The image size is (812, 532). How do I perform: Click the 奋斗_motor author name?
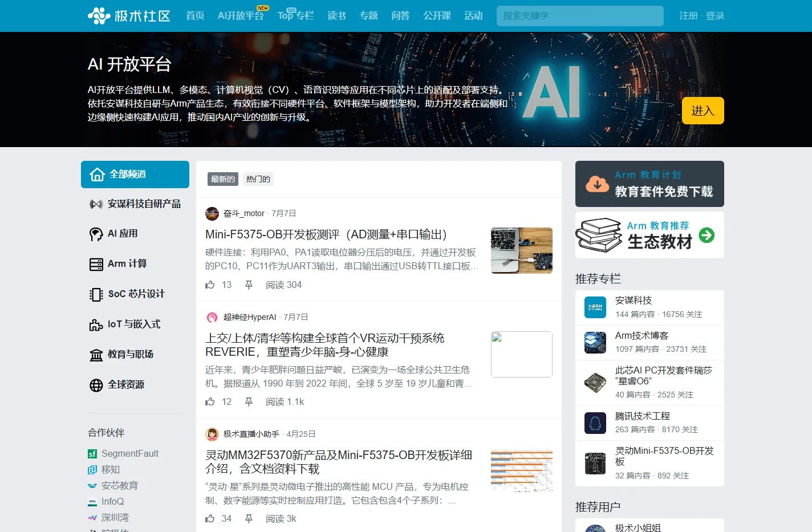point(244,213)
